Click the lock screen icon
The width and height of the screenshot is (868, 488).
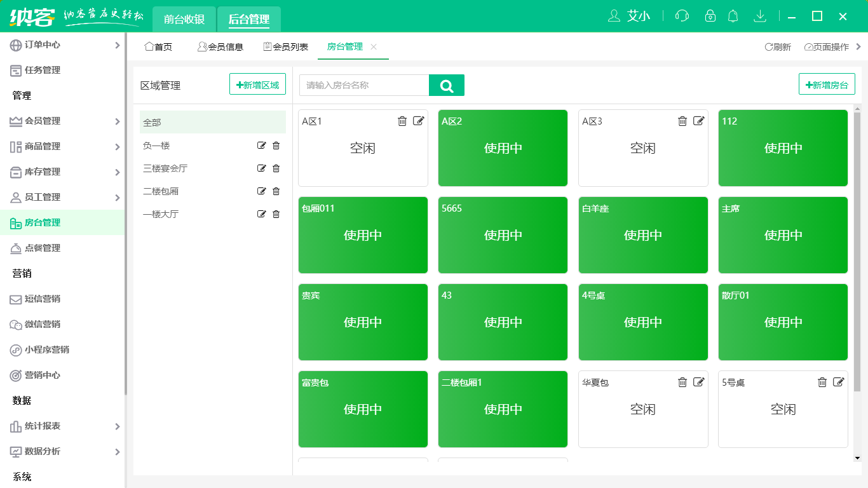(x=710, y=16)
